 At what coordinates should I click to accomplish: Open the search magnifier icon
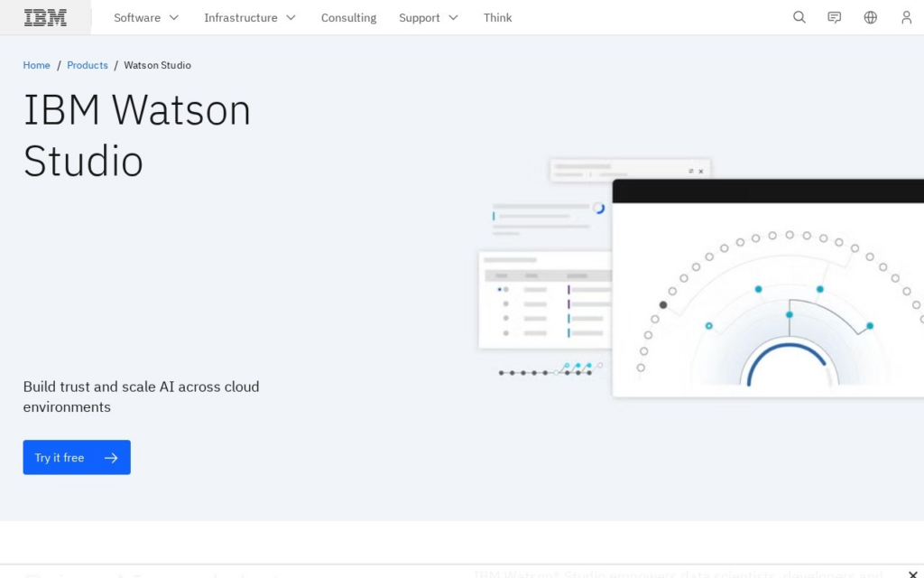click(799, 17)
